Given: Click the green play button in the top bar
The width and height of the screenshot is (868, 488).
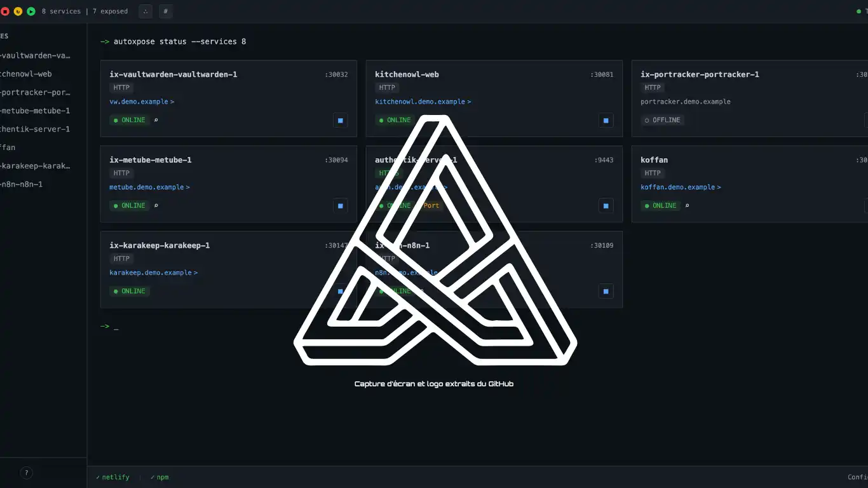Looking at the screenshot, I should [x=31, y=11].
